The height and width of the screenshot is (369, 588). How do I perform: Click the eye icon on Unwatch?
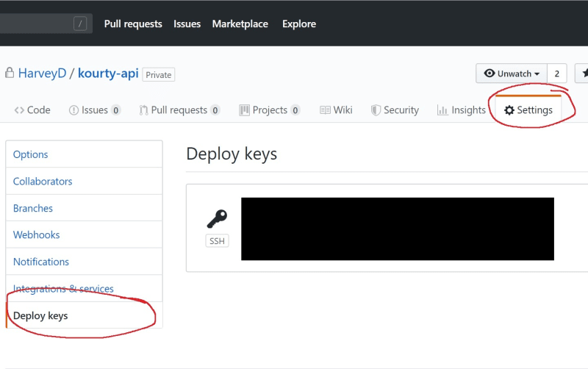tap(490, 73)
